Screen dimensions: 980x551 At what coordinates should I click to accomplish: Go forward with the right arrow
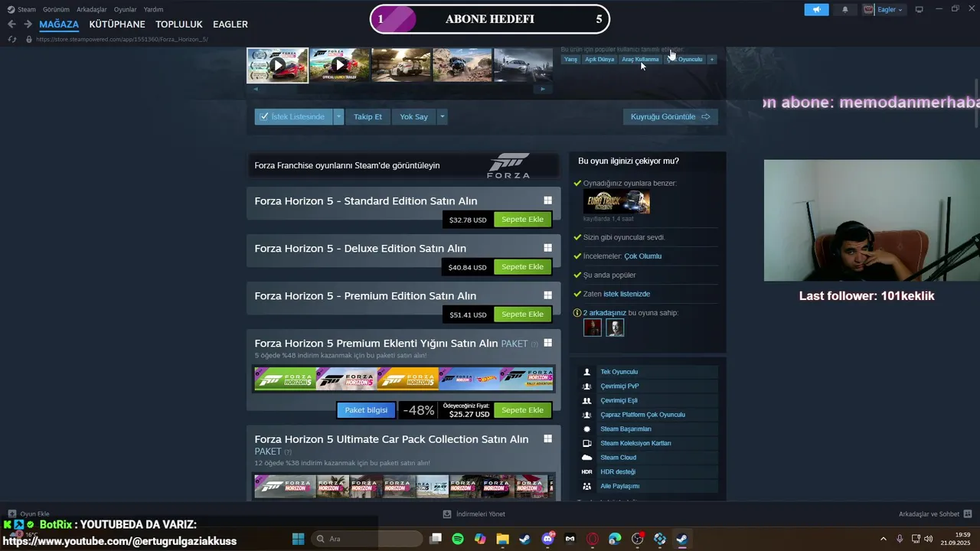tap(28, 24)
